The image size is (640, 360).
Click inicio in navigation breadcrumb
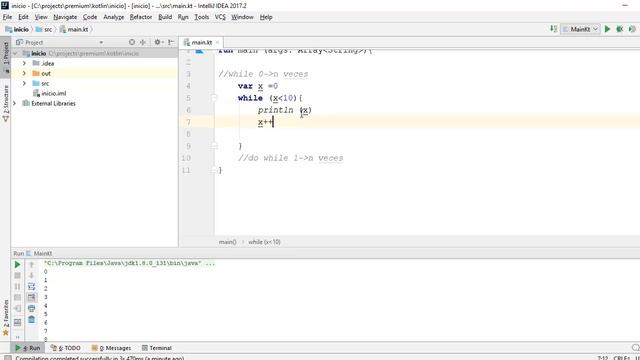(x=17, y=29)
